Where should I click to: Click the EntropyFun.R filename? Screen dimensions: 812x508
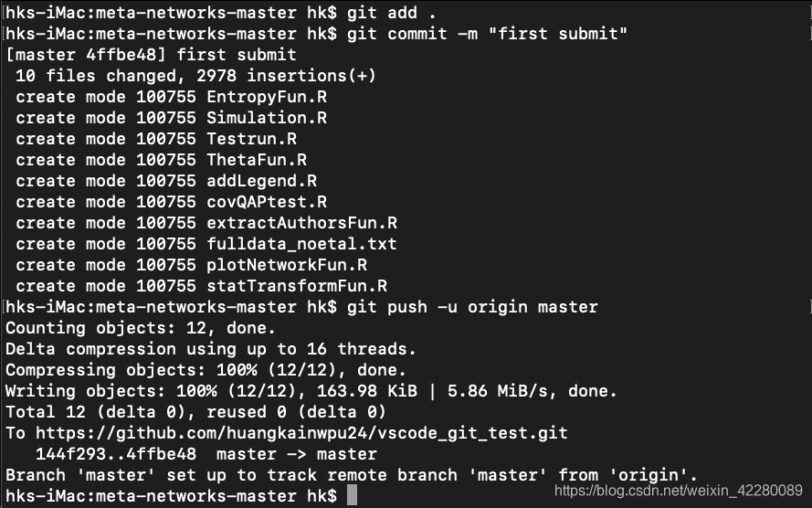pos(267,97)
